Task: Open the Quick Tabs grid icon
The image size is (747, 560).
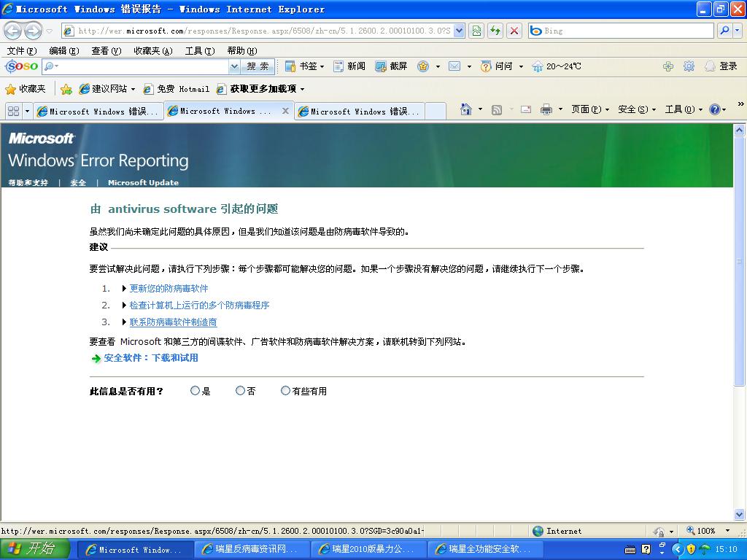Action: (x=13, y=111)
